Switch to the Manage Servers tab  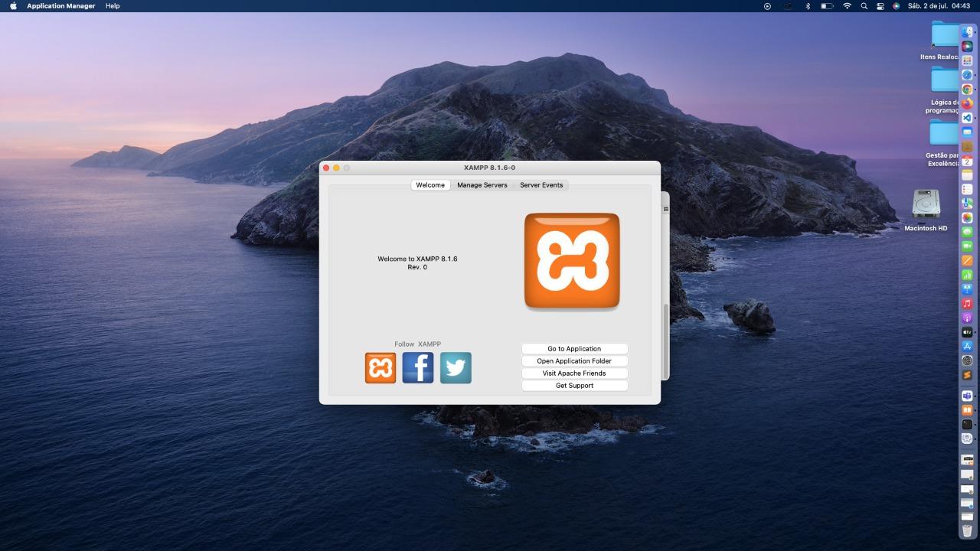pyautogui.click(x=482, y=185)
